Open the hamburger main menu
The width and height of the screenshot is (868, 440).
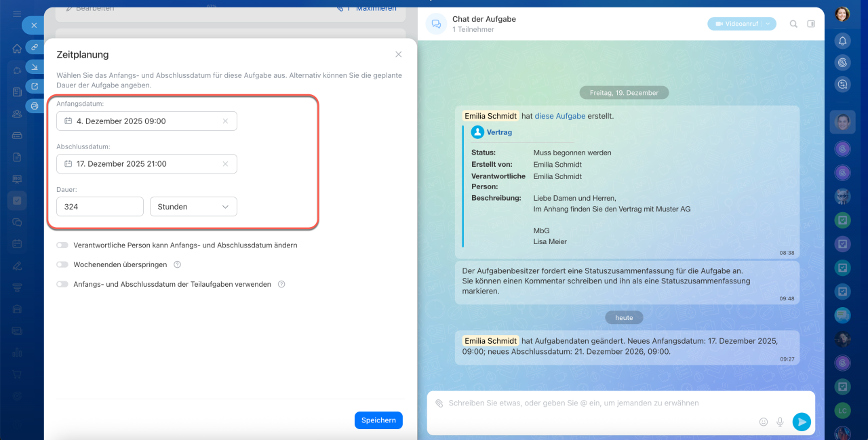(x=17, y=14)
